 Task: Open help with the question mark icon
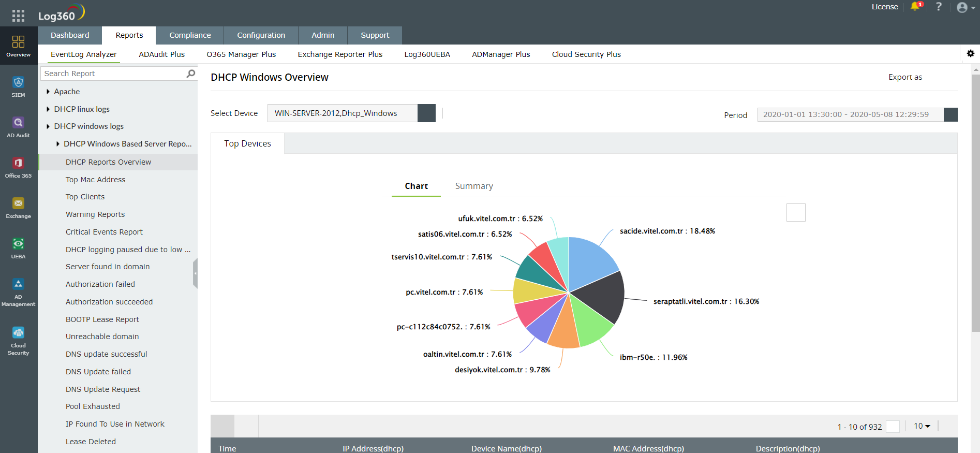coord(939,7)
